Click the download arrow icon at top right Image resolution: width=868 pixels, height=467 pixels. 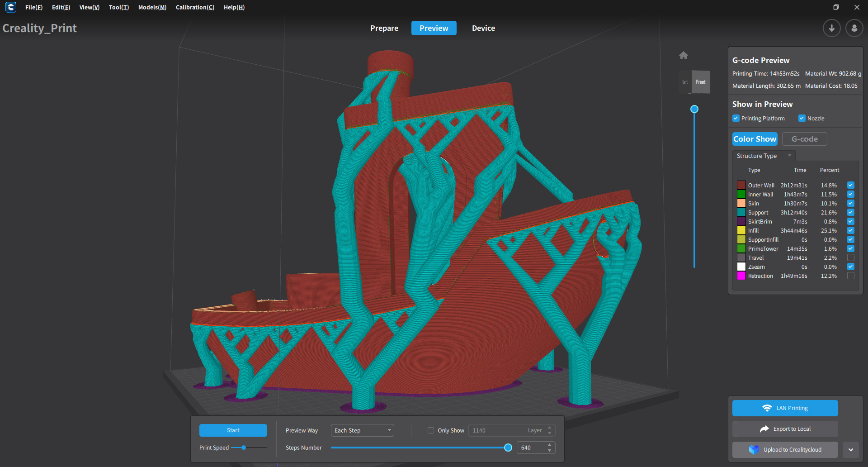click(831, 28)
